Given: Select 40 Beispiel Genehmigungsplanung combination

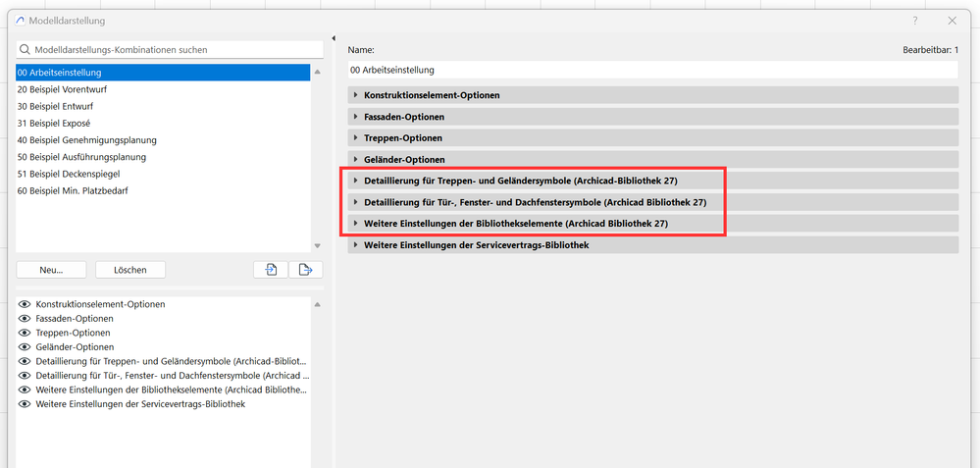Looking at the screenshot, I should [163, 140].
